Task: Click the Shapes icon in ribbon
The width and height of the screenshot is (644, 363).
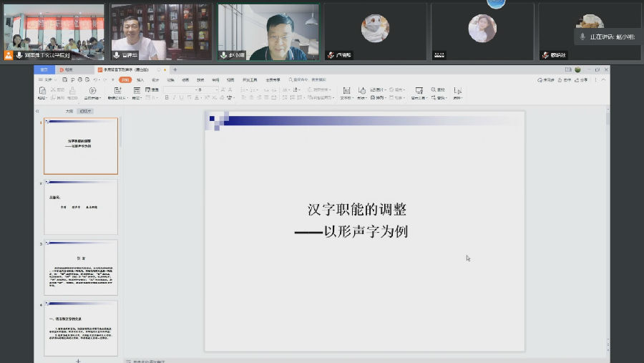Action: (362, 91)
